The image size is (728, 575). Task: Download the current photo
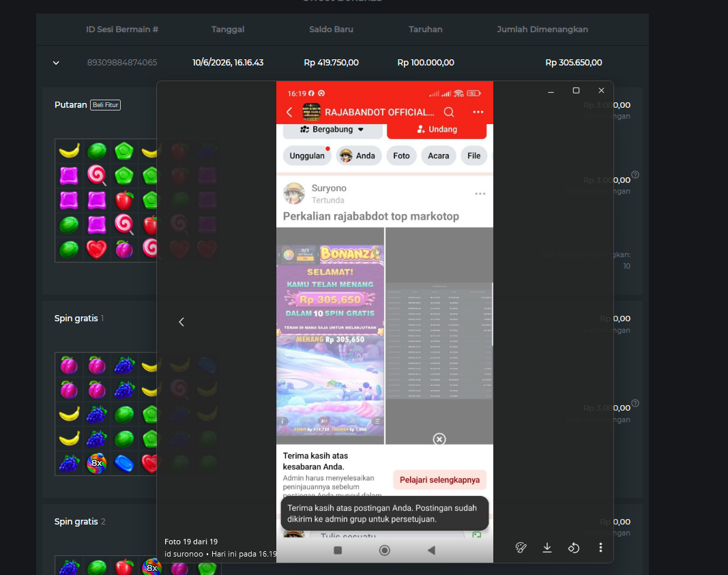coord(547,548)
